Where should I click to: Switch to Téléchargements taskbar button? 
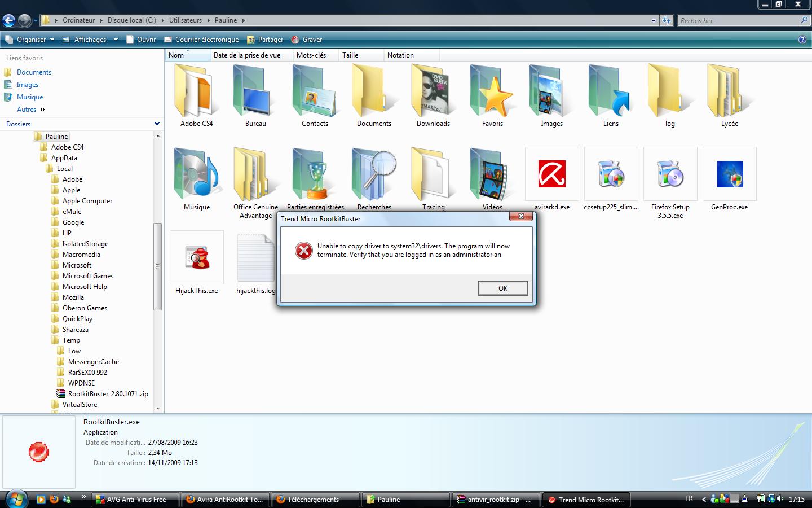[316, 500]
